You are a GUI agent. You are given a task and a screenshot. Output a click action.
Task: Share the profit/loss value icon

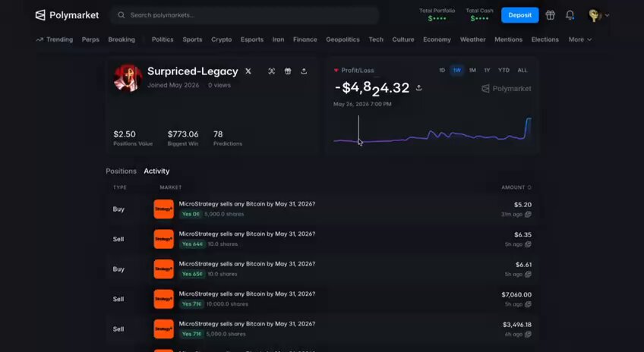coord(418,88)
